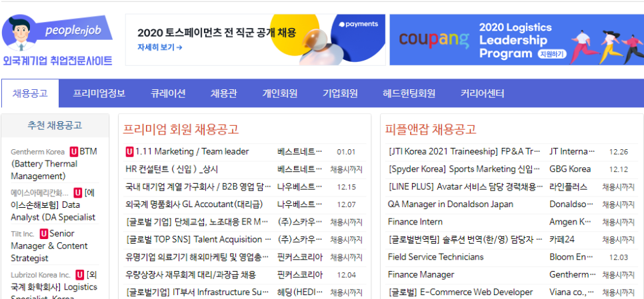Click company name 카페24
Screen dimensions: 644x299
[x=562, y=240]
